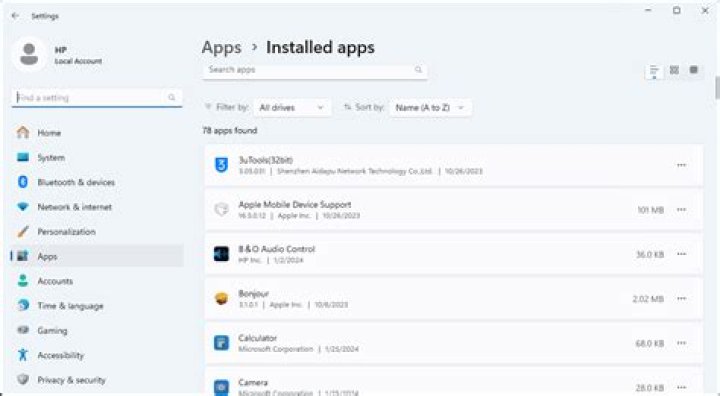Click the B&O Audio Control name
The width and height of the screenshot is (720, 396).
click(276, 249)
